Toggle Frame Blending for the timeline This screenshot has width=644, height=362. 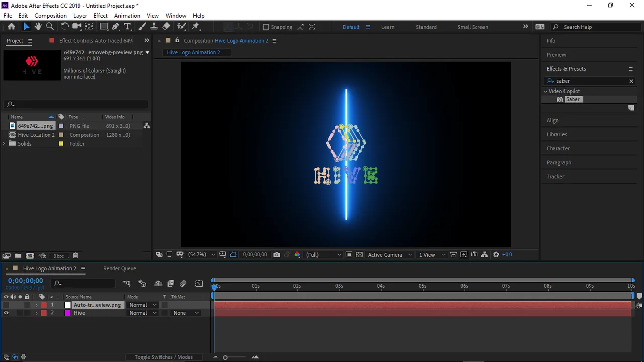171,284
